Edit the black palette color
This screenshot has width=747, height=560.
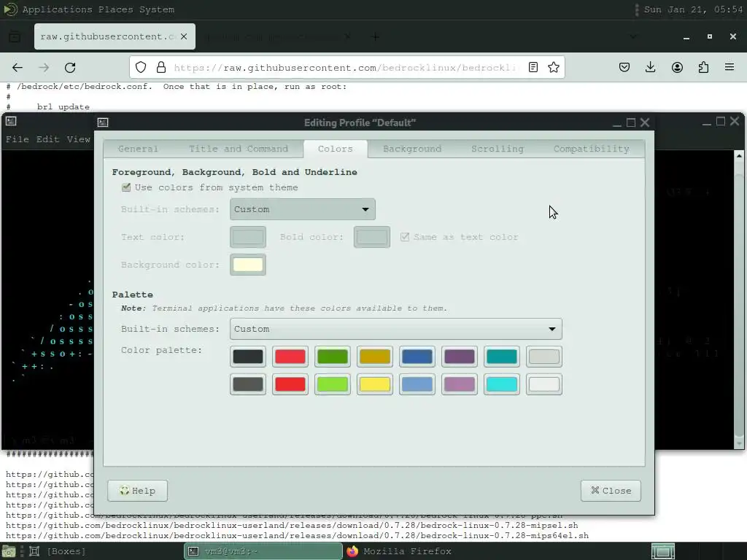tap(248, 357)
